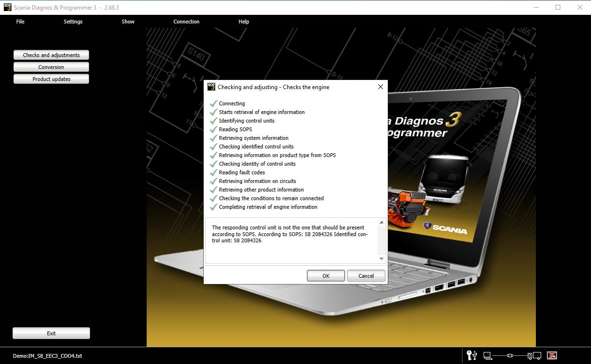Open Product updates
This screenshot has width=591, height=364.
point(51,79)
